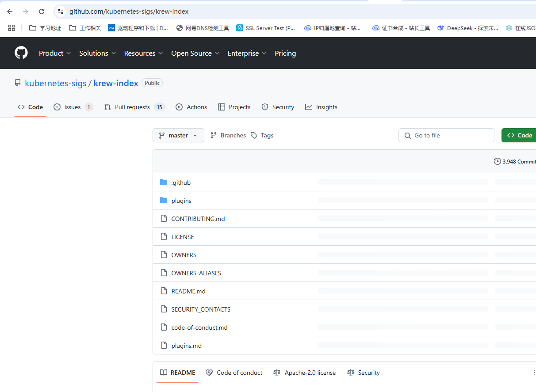Open the repository Security tab
Image resolution: width=536 pixels, height=392 pixels.
click(x=278, y=107)
